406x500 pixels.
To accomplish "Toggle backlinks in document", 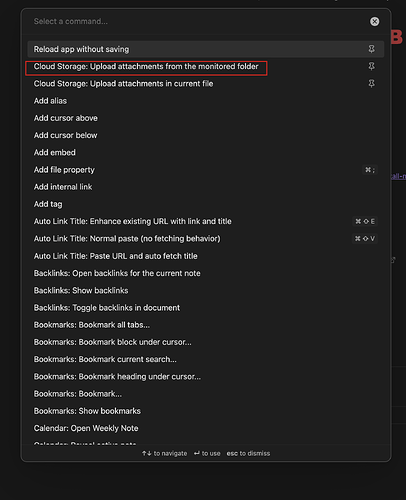I will click(x=206, y=308).
